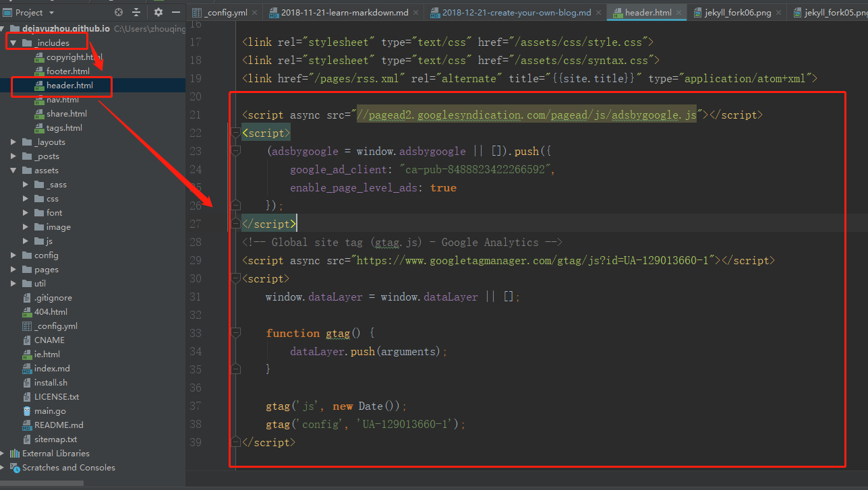
Task: Click the sitemap.txt file icon
Action: pyautogui.click(x=27, y=439)
